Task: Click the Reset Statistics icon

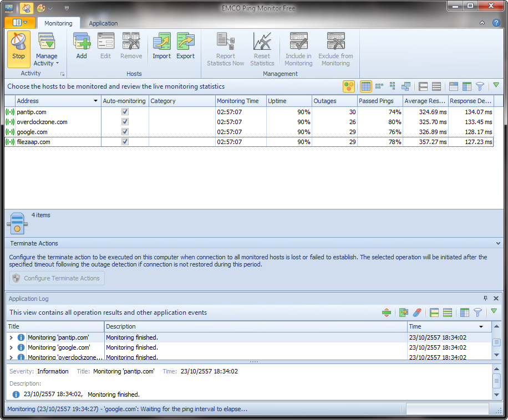Action: click(262, 42)
